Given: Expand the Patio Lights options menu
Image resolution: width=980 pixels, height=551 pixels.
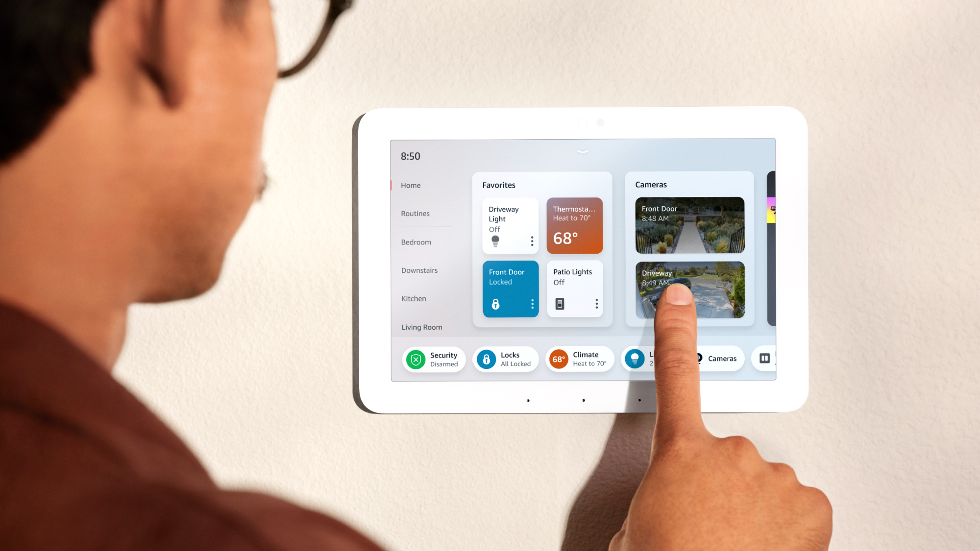Looking at the screenshot, I should [x=595, y=304].
